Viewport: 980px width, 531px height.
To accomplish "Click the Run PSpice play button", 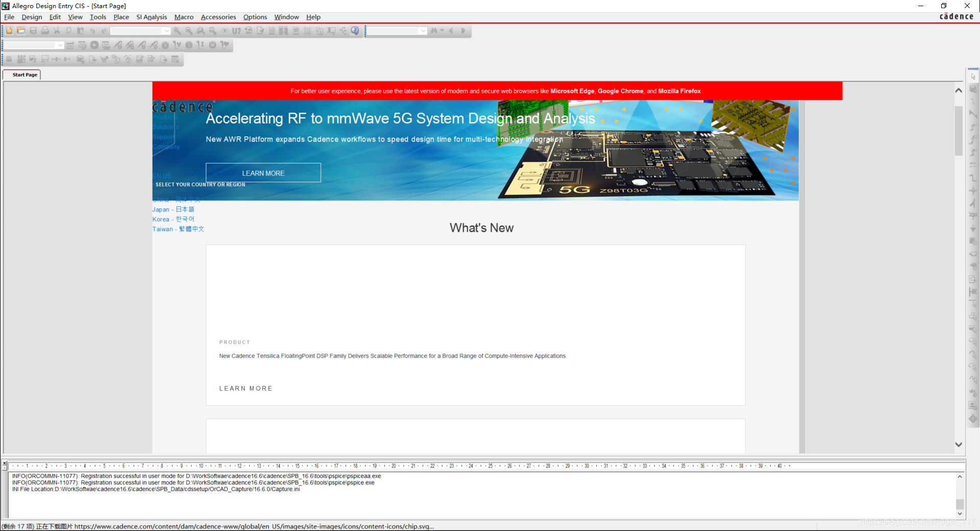I will click(94, 45).
